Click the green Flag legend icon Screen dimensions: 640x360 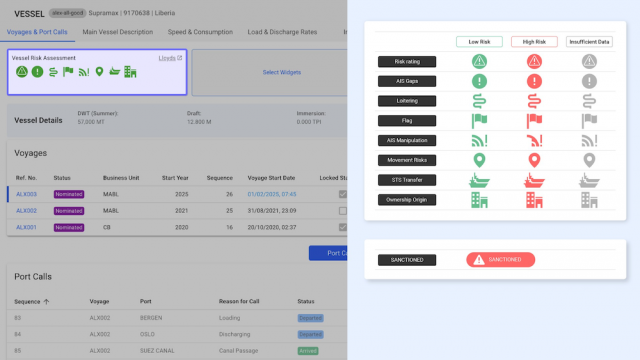tap(479, 121)
